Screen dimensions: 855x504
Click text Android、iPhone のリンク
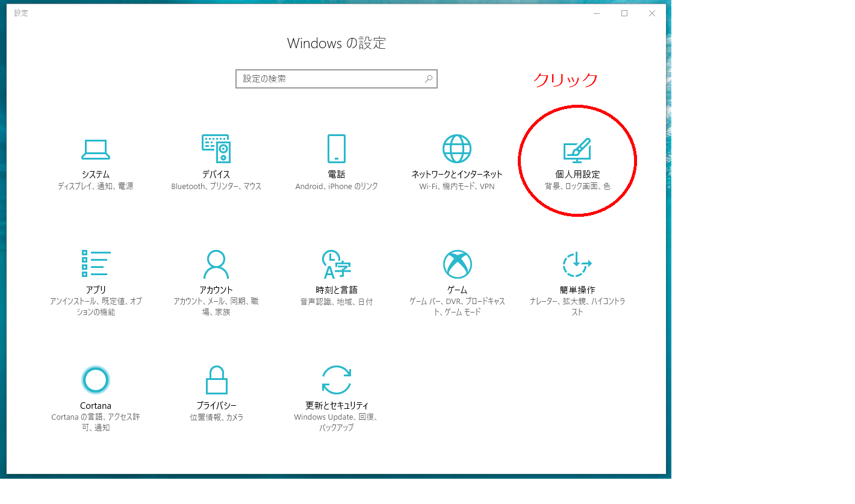(x=337, y=187)
